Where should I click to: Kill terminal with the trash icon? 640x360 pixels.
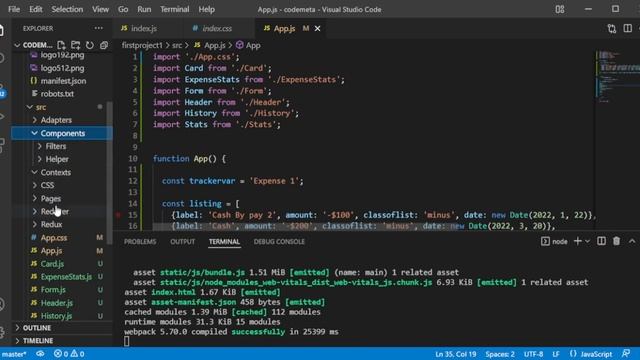coord(616,241)
